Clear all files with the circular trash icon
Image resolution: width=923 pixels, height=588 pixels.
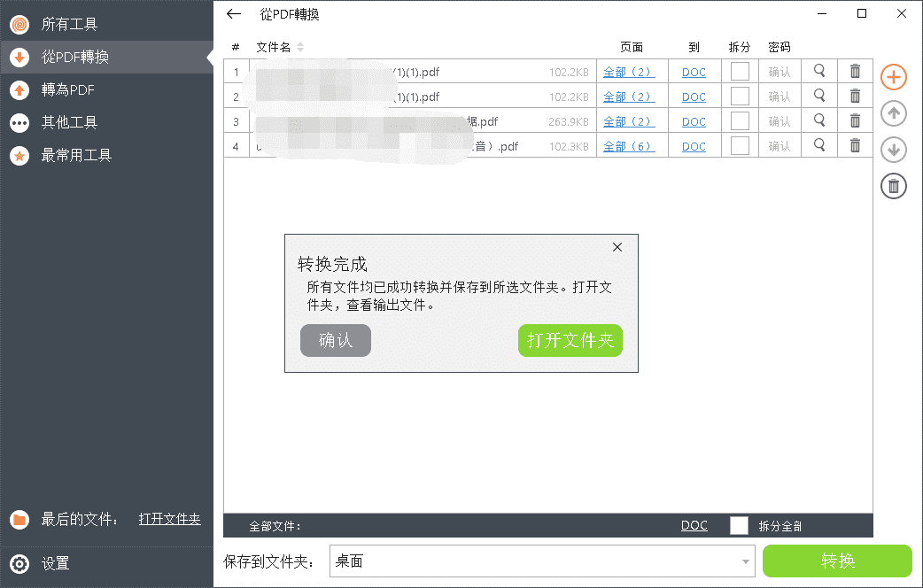coord(894,187)
